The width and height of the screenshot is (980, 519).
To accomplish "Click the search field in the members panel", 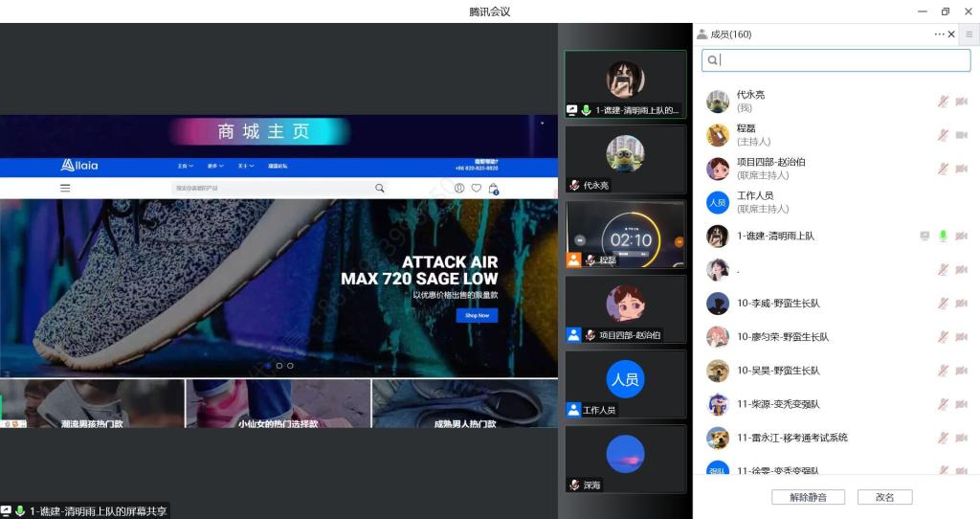I will tap(835, 60).
